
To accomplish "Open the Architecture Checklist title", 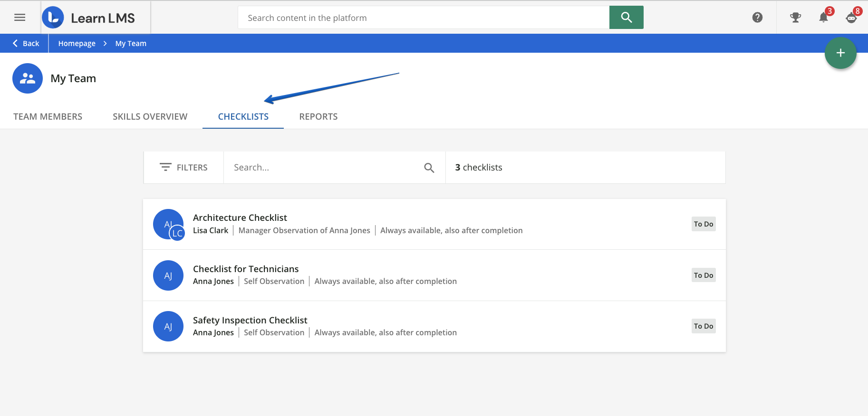I will [x=240, y=217].
